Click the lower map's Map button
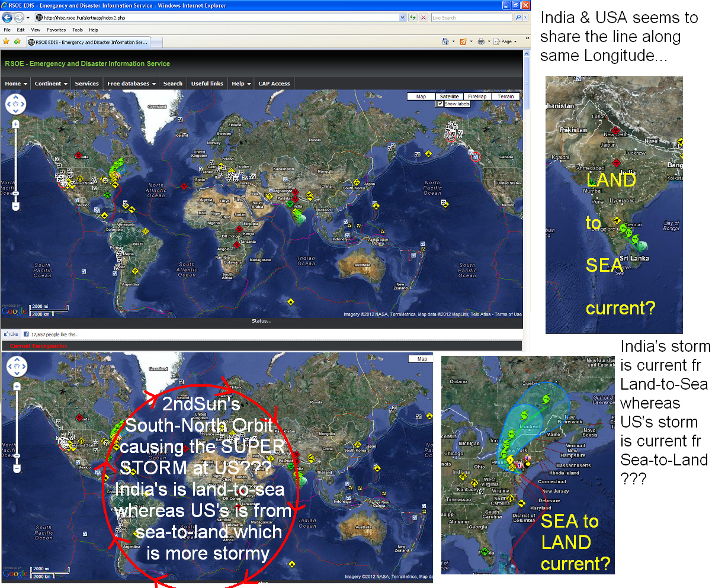 422,359
